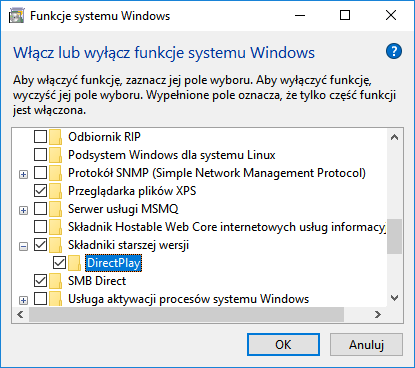The width and height of the screenshot is (415, 368).
Task: Minimize the Funkcje systemu Windows window
Action: coord(300,15)
